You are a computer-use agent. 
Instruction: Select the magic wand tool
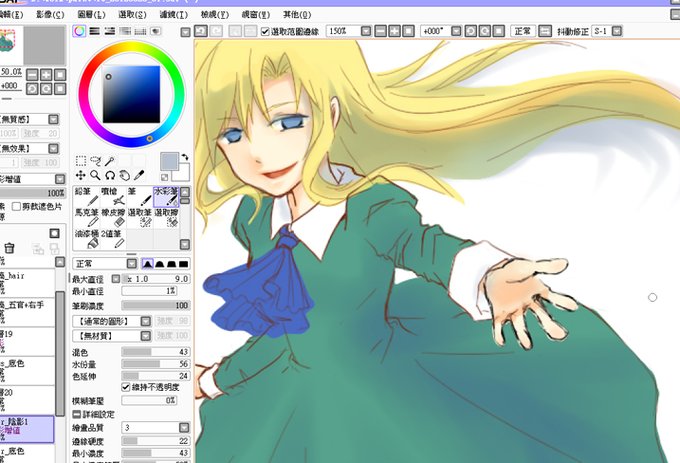click(110, 161)
